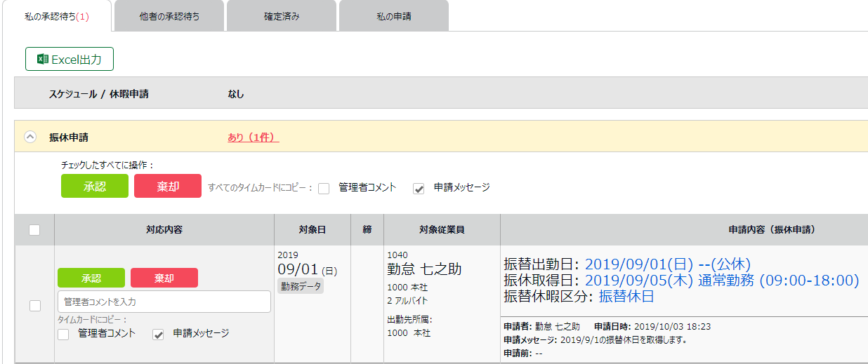Click the Excel icon on export button
Screen dimensions: 868x364
click(x=43, y=60)
